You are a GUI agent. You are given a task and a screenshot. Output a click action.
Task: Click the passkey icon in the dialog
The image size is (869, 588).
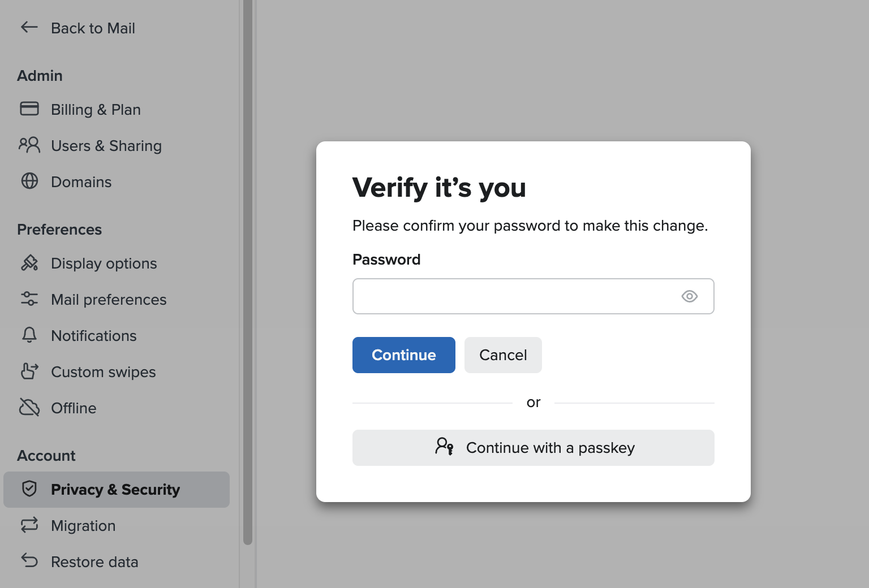445,447
